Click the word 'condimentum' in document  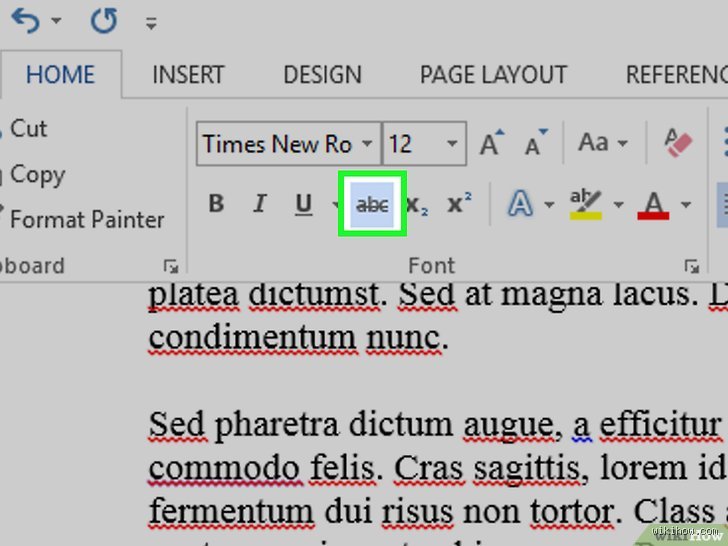[253, 338]
